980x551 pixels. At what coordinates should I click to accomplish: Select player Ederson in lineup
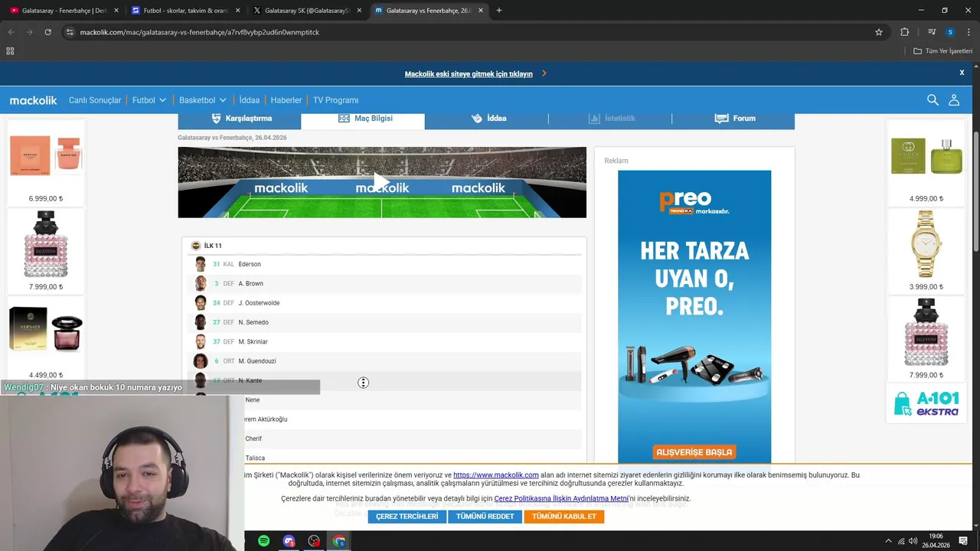250,264
